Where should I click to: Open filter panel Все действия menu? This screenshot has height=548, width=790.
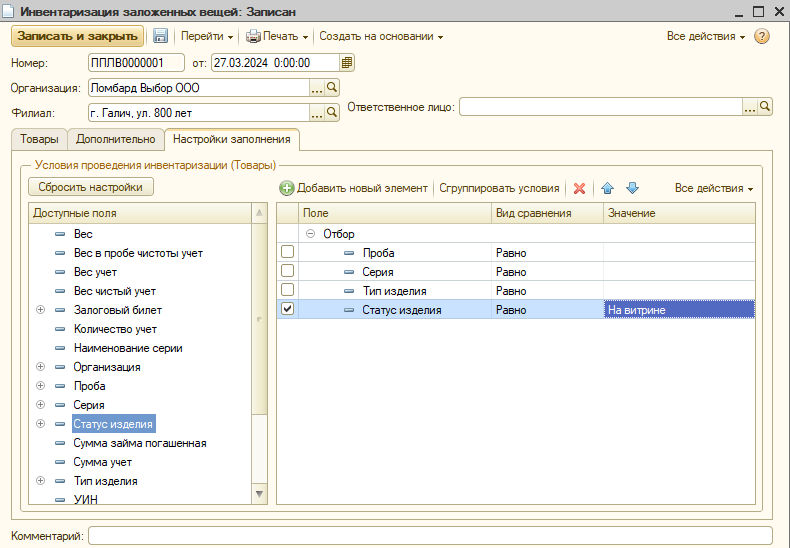pyautogui.click(x=713, y=188)
